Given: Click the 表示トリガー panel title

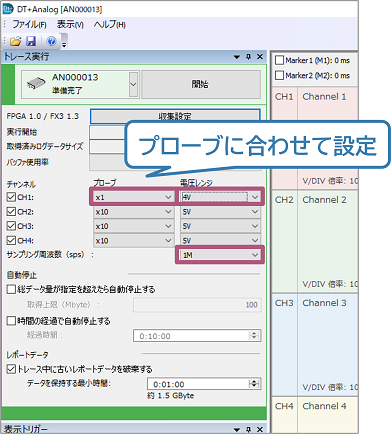Looking at the screenshot, I should 25,429.
